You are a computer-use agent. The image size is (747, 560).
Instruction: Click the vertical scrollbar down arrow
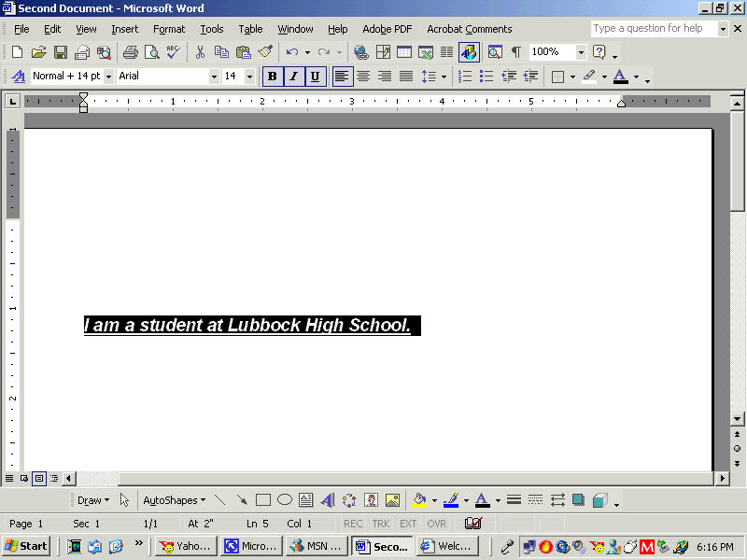(737, 419)
